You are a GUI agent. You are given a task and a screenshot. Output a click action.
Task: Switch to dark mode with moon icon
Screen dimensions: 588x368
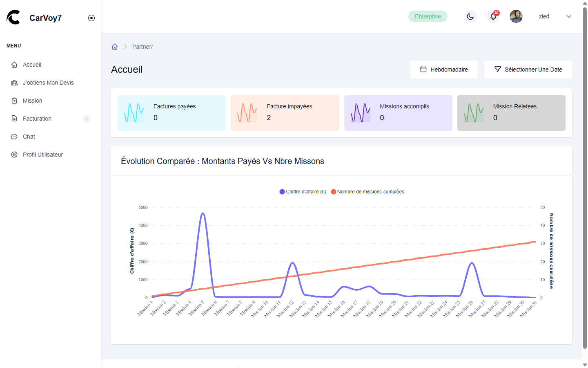coord(470,16)
